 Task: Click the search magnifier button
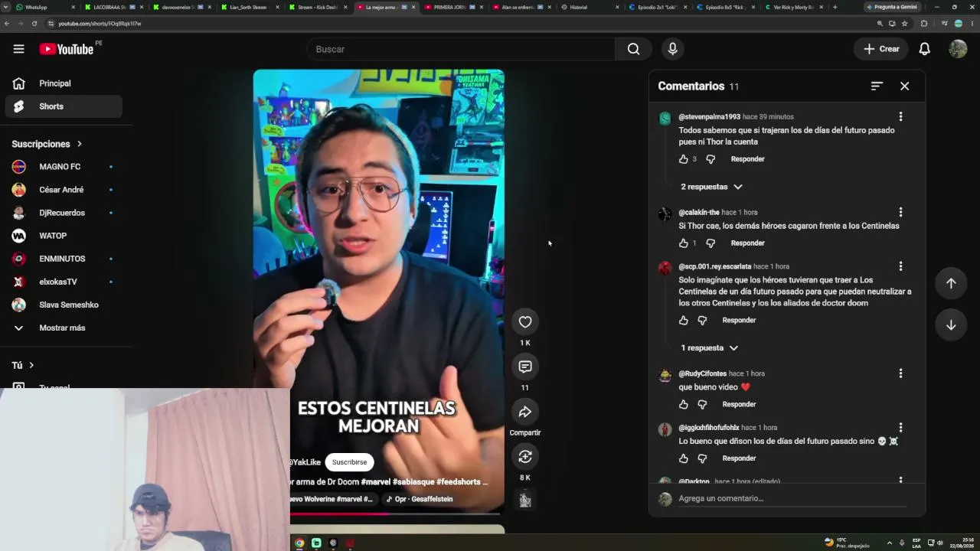tap(633, 49)
